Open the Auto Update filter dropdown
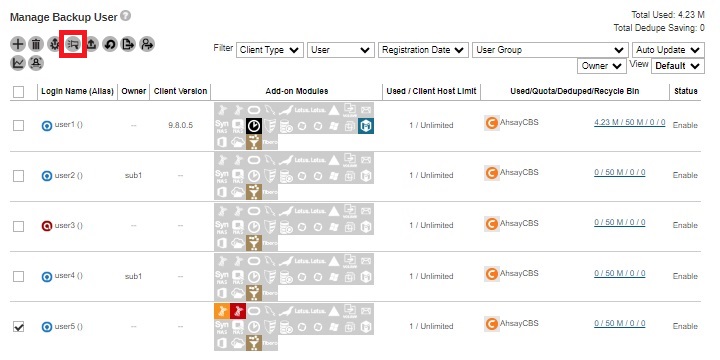Image resolution: width=720 pixels, height=360 pixels. [668, 50]
